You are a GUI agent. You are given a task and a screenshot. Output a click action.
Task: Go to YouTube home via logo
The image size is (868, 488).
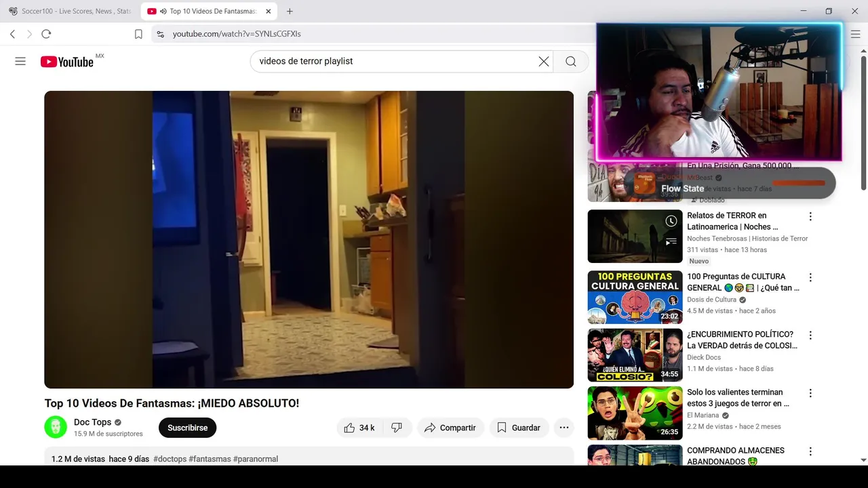click(67, 62)
